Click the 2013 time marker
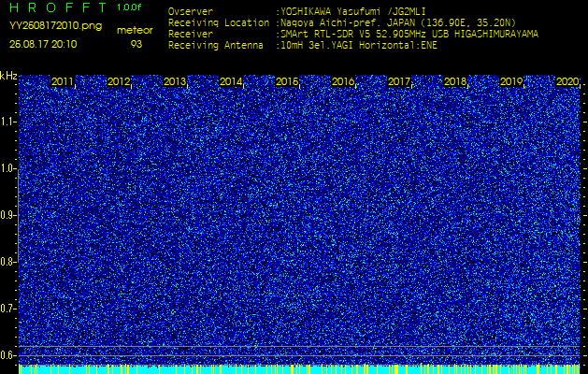Image resolution: width=588 pixels, height=374 pixels. (x=175, y=81)
